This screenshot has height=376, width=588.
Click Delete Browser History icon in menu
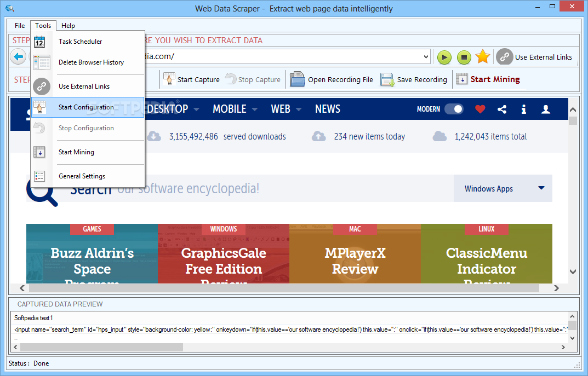pyautogui.click(x=41, y=62)
